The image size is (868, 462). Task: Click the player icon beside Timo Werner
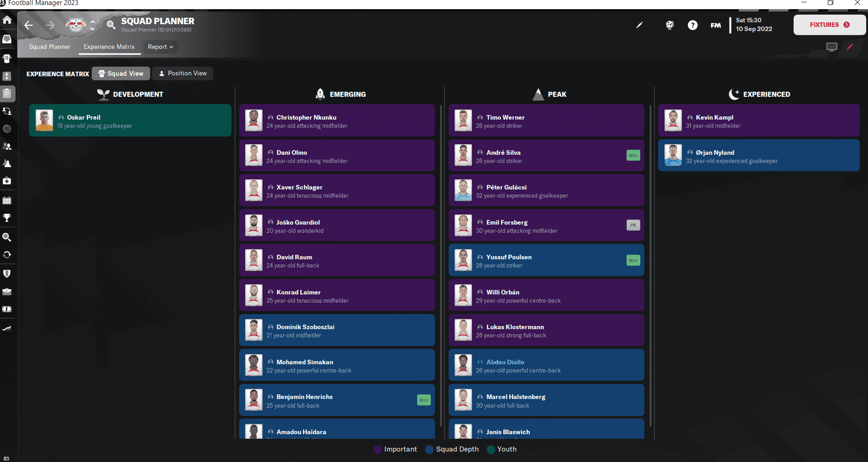click(480, 118)
